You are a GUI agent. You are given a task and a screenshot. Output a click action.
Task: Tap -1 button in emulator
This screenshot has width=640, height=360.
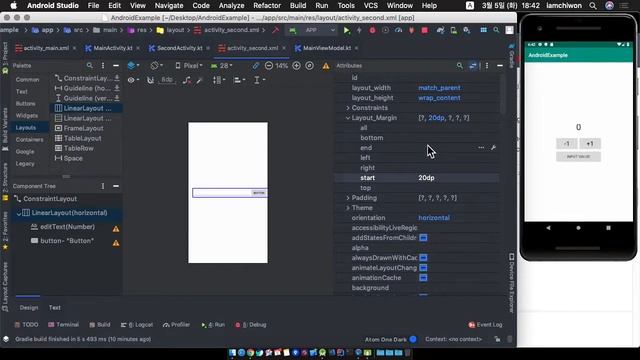pos(567,144)
